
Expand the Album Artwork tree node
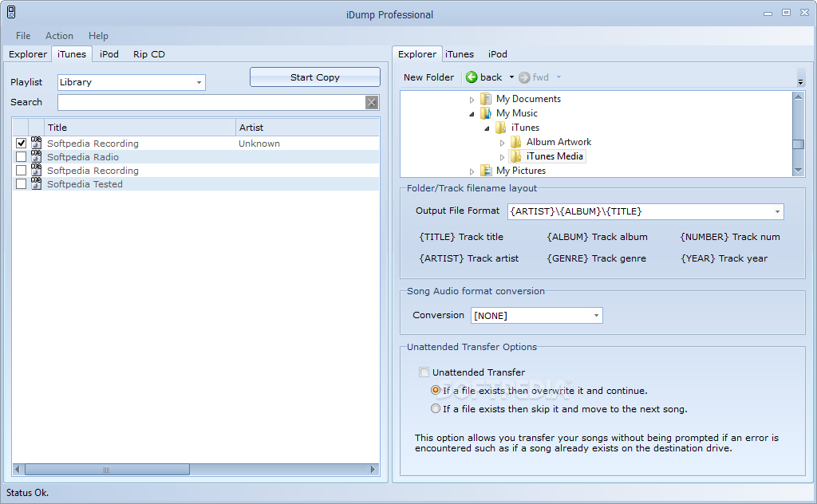coord(502,143)
